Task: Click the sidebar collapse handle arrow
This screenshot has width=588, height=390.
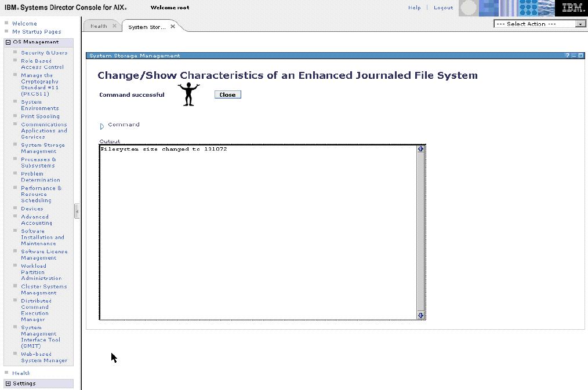Action: point(77,211)
